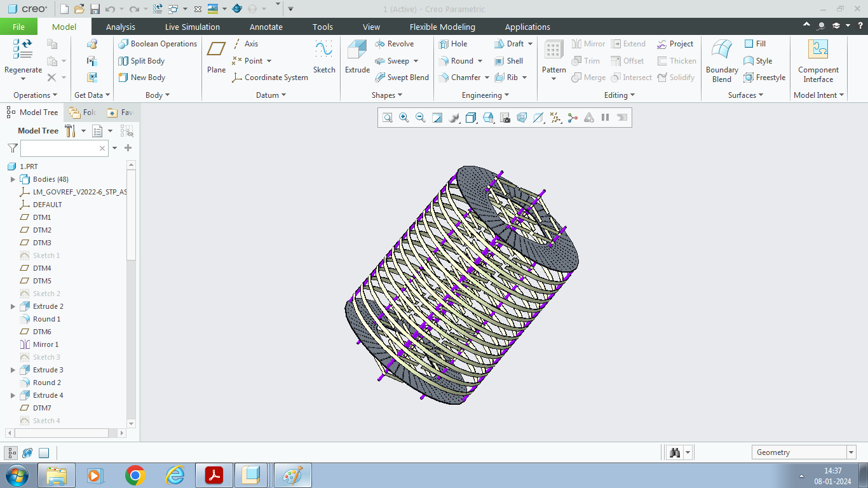Expand the Shapes group overflow
The image size is (868, 488).
[x=388, y=95]
